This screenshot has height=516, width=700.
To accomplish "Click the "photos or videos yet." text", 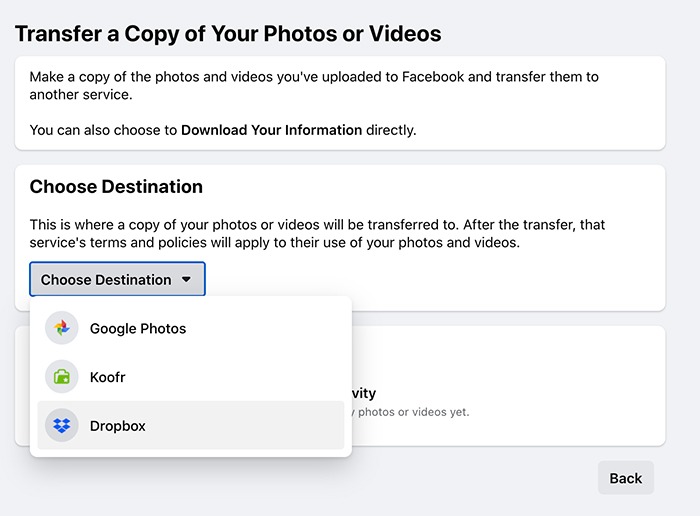I will 413,412.
